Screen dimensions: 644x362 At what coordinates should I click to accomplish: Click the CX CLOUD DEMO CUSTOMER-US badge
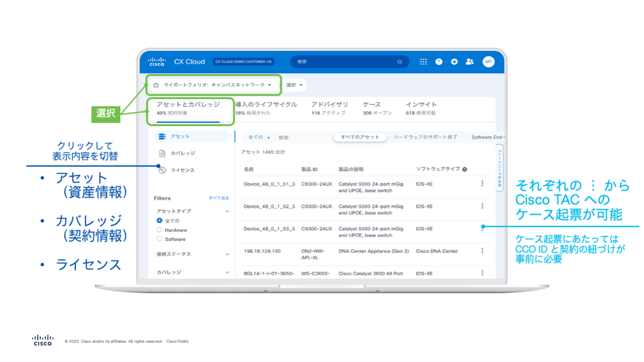coord(243,62)
